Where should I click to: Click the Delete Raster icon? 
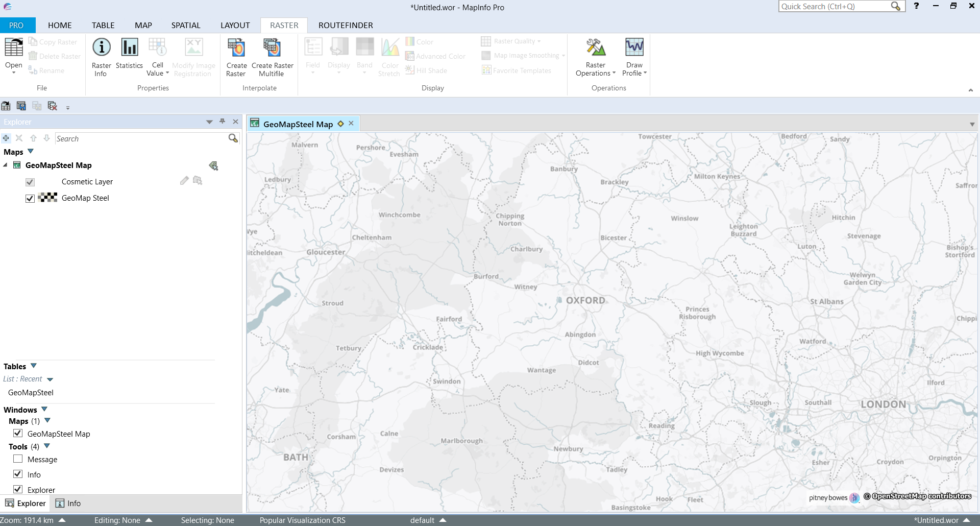click(x=33, y=56)
